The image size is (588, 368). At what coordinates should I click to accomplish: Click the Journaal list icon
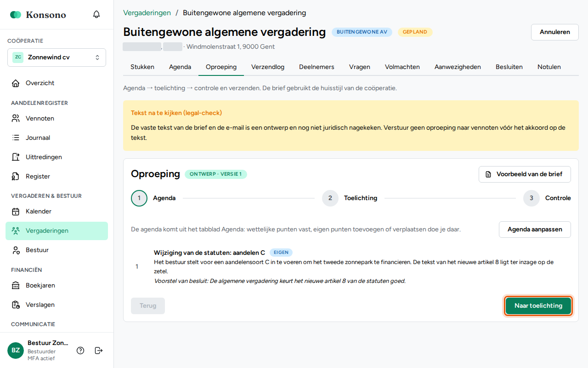(x=16, y=138)
